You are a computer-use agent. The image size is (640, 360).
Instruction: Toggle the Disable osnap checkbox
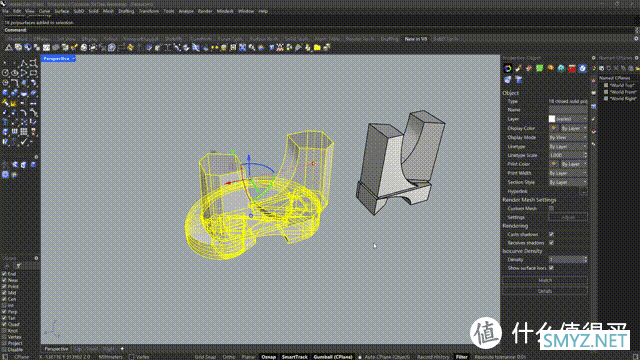4,350
